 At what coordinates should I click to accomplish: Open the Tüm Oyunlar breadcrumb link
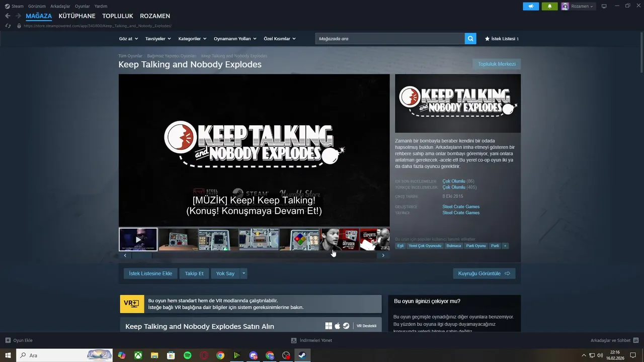pyautogui.click(x=130, y=56)
